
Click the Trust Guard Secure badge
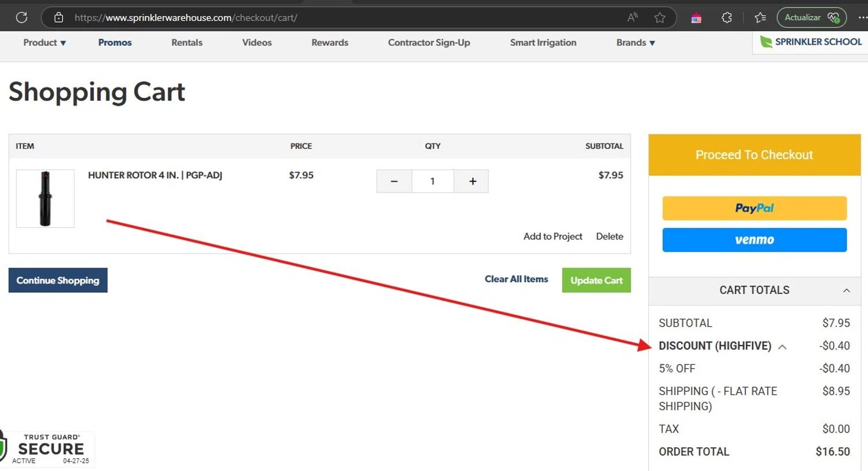[x=47, y=449]
